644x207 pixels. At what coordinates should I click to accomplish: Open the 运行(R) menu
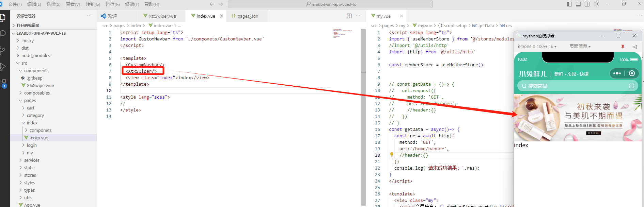[x=113, y=4]
